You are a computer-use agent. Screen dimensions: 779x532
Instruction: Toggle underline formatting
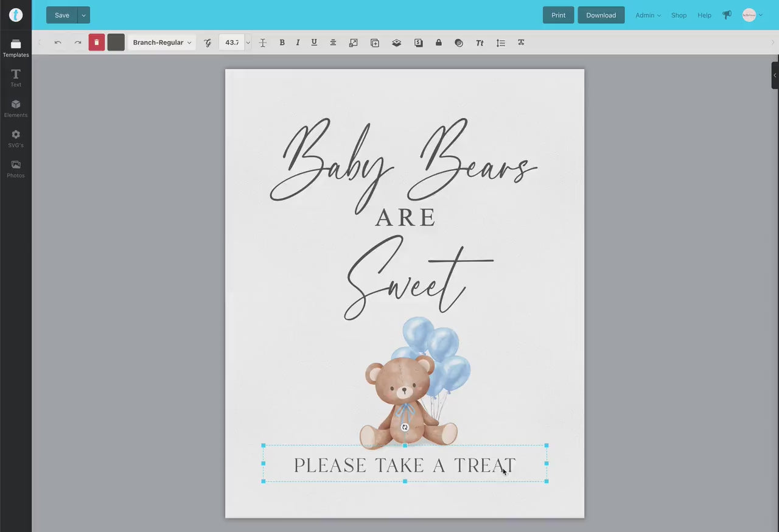(x=314, y=43)
